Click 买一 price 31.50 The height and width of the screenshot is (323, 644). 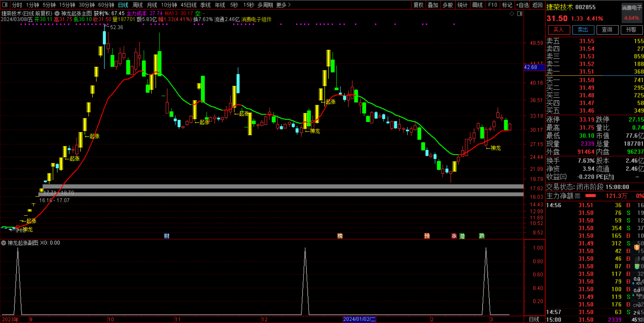click(587, 80)
